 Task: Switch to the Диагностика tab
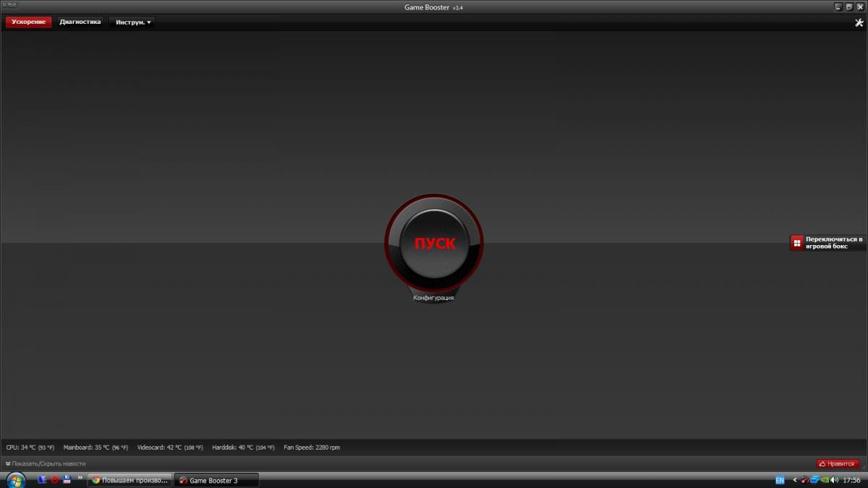coord(80,22)
